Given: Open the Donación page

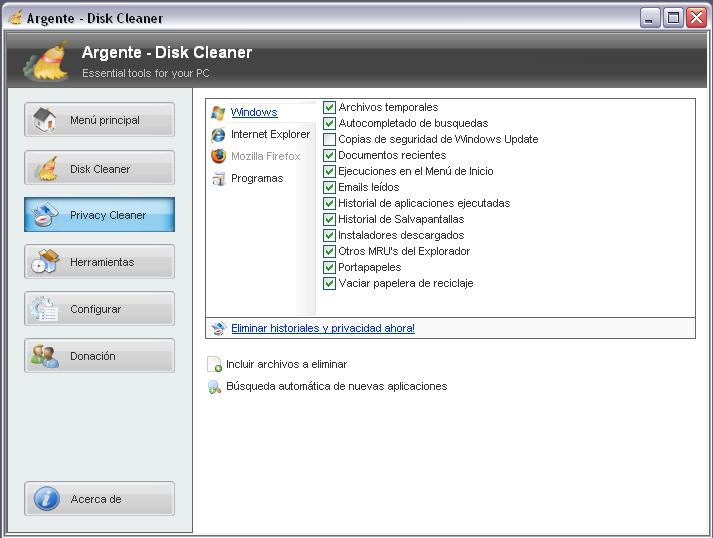Looking at the screenshot, I should click(99, 356).
